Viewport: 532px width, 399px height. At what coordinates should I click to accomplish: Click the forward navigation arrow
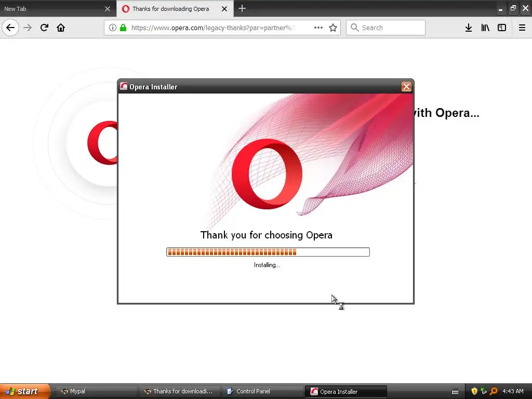point(28,28)
